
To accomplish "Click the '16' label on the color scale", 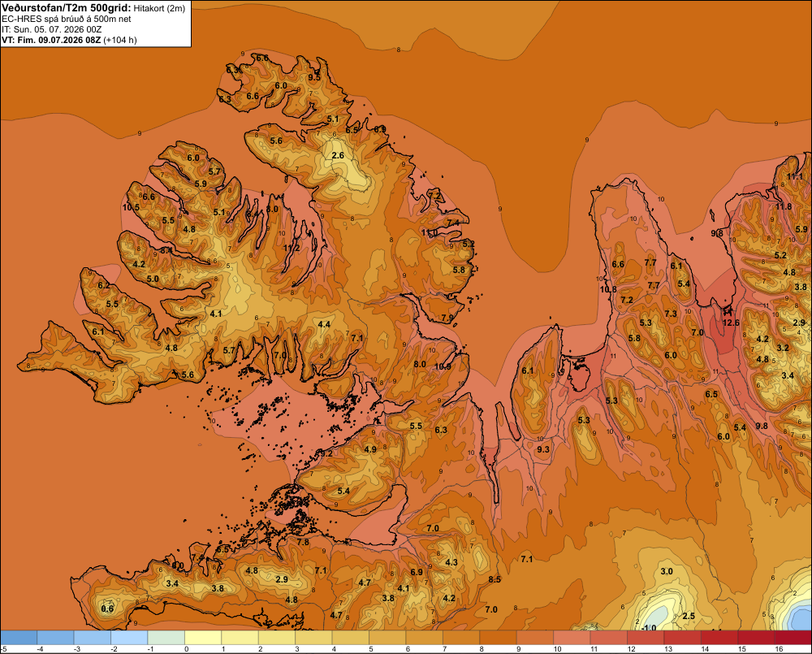I will [779, 649].
